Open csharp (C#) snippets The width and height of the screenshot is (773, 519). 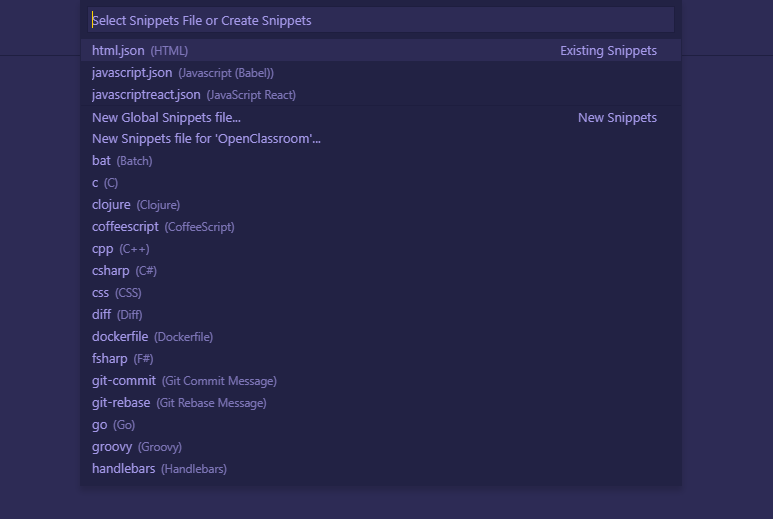[124, 271]
